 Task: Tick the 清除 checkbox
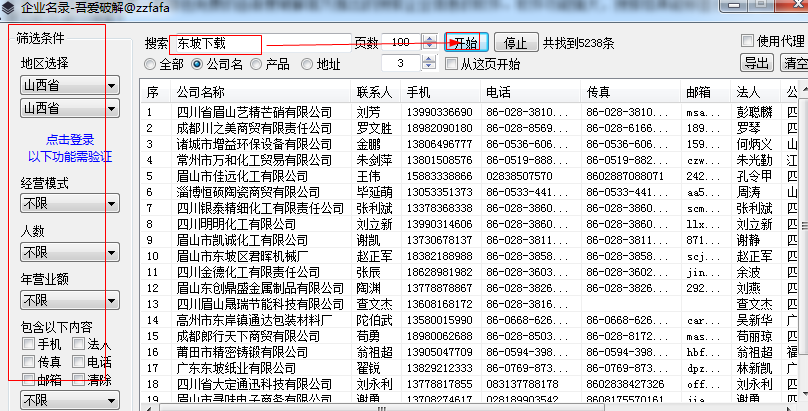78,380
